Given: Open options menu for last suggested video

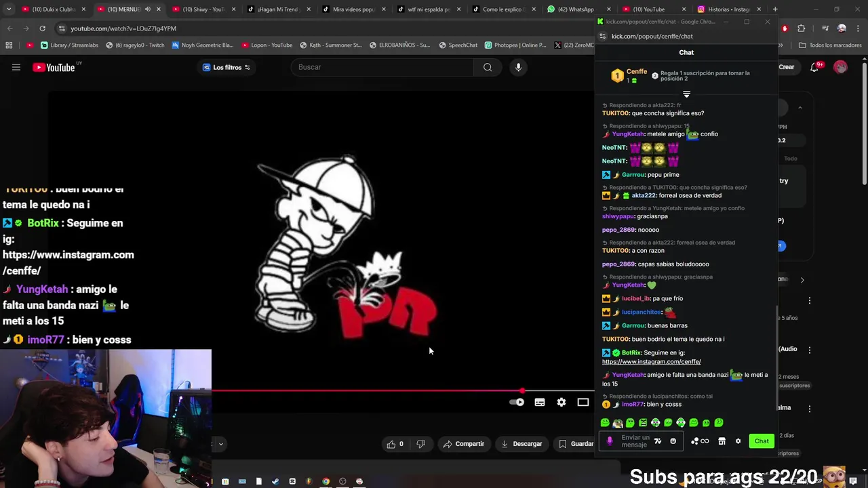Looking at the screenshot, I should (809, 408).
